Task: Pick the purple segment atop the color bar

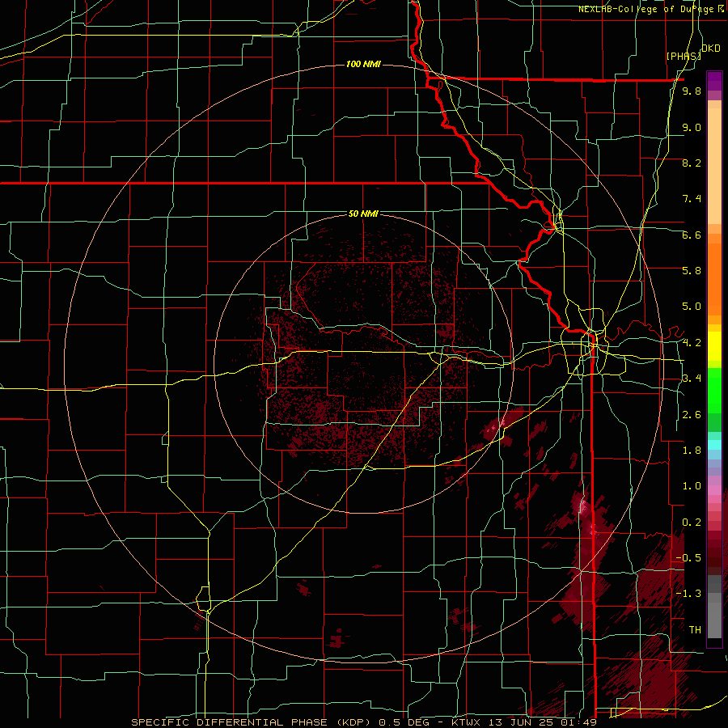Action: click(714, 81)
